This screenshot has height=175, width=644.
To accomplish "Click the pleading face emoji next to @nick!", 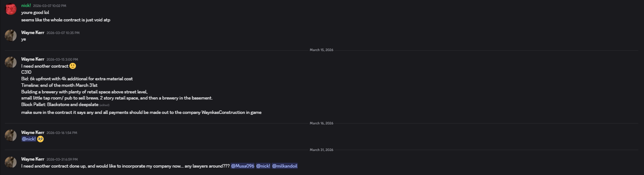I will click(x=41, y=139).
